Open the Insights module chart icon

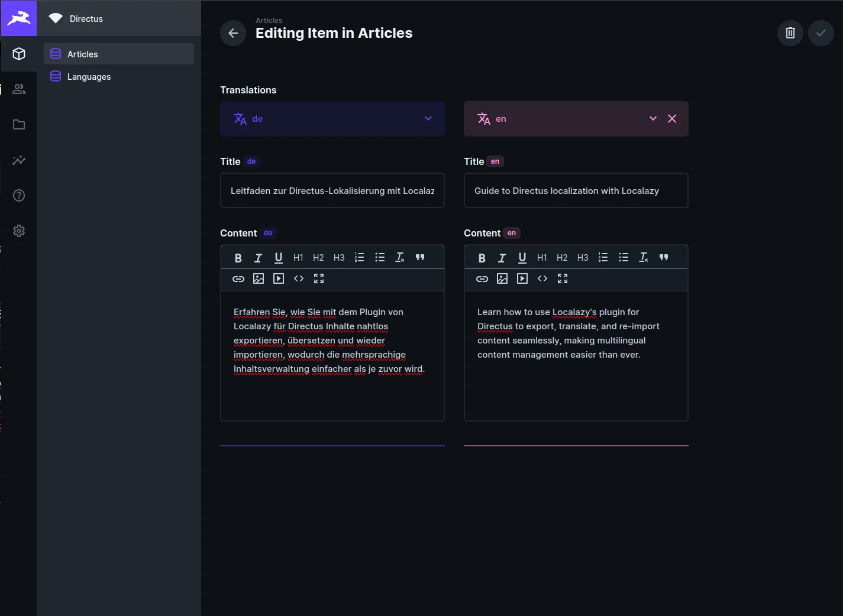point(19,160)
